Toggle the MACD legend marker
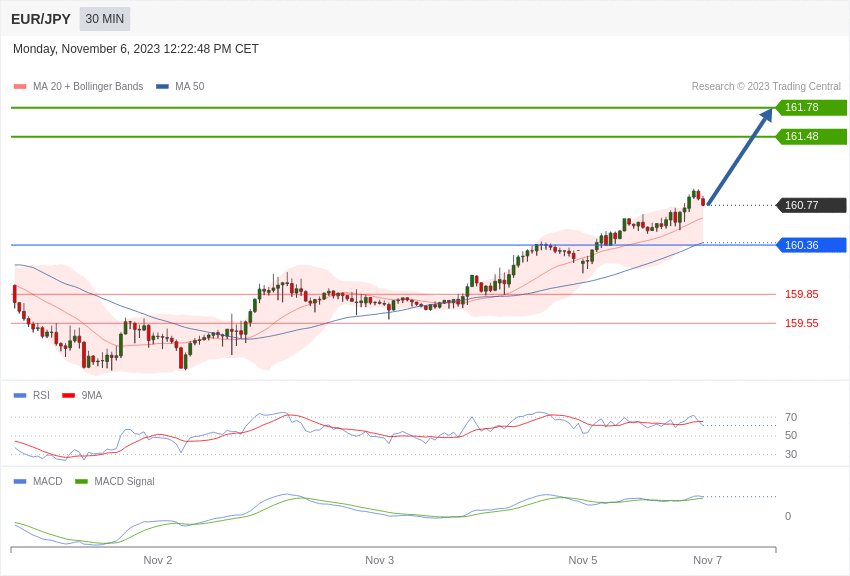 pyautogui.click(x=18, y=481)
